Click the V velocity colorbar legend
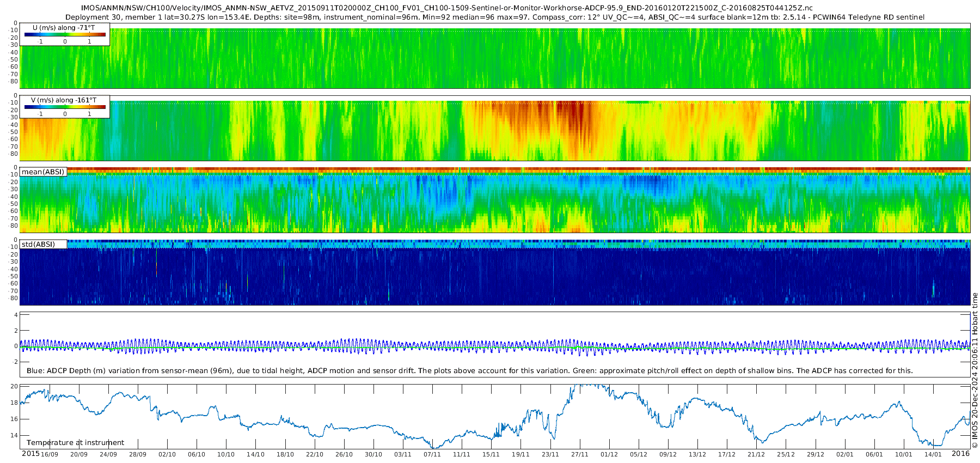 [65, 107]
